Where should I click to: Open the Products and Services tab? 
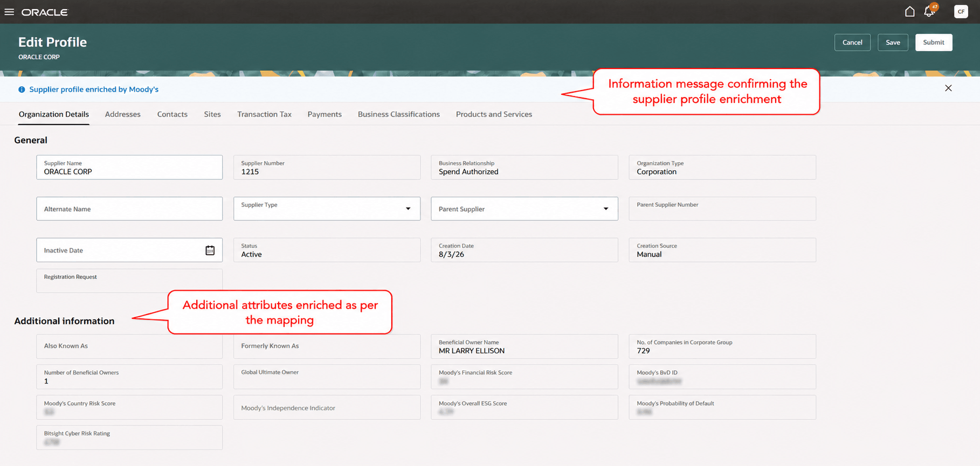click(x=494, y=114)
